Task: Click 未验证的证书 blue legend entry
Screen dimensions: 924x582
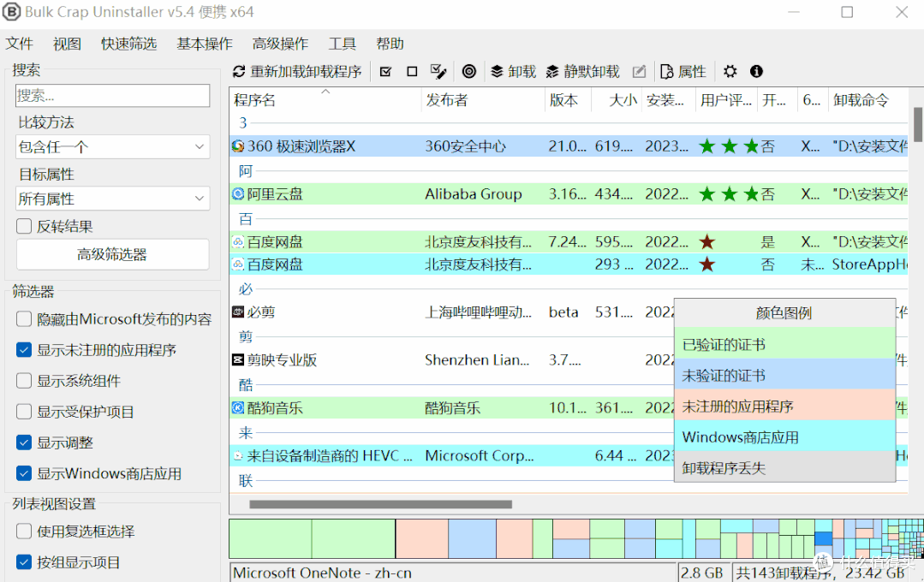Action: point(785,375)
